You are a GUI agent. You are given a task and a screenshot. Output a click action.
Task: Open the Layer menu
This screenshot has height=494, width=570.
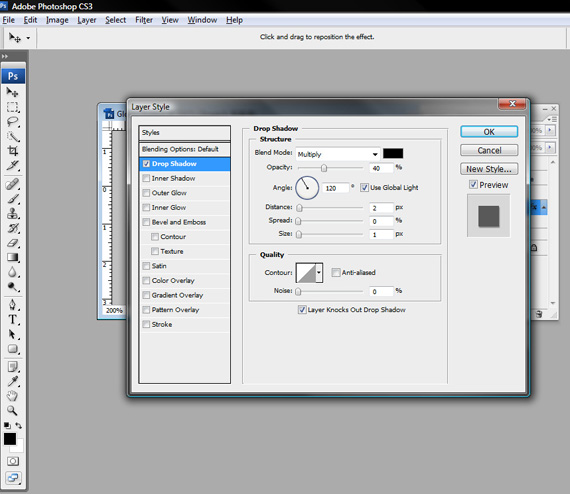pos(87,20)
